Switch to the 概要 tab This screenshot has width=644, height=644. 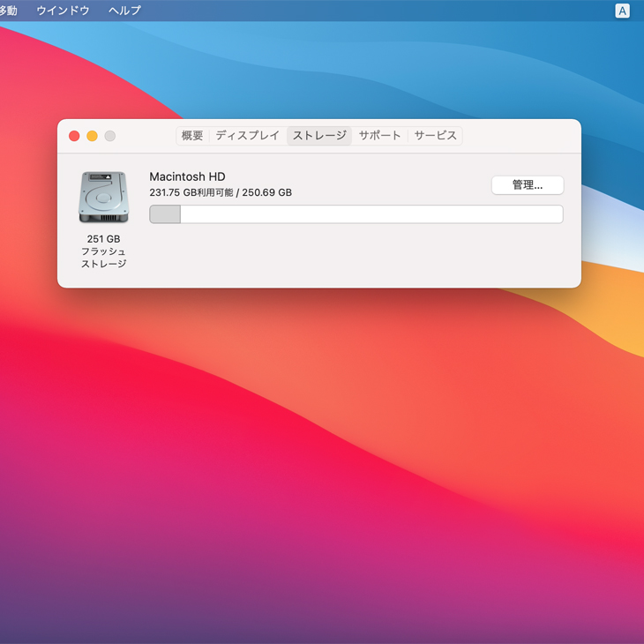click(192, 136)
